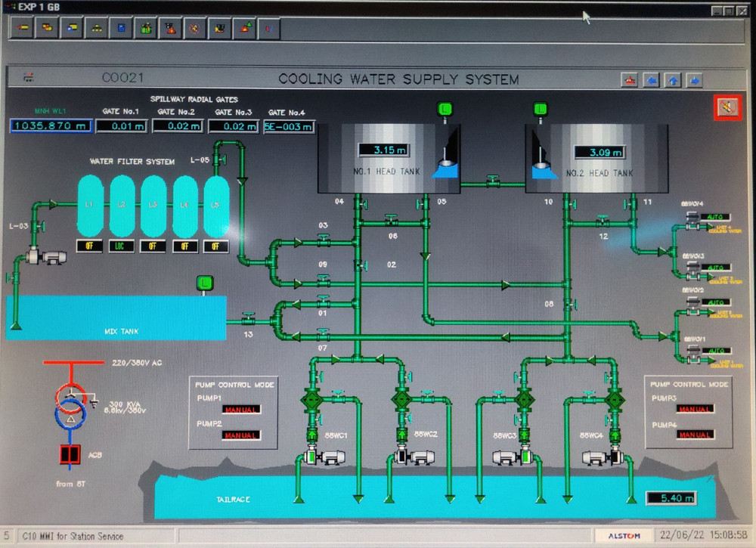The image size is (756, 548).
Task: Click the 88WCV4 AUTO mode indicator
Action: pos(715,217)
